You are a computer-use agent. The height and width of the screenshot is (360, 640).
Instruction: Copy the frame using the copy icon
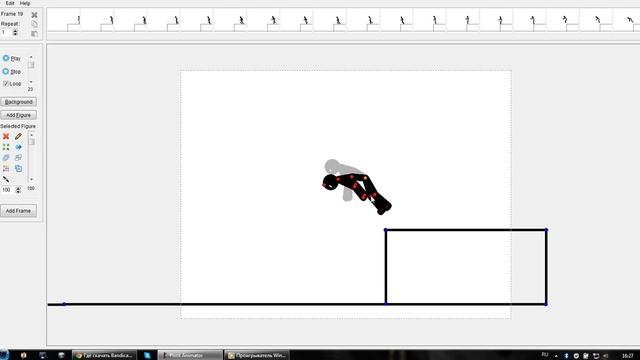(34, 24)
